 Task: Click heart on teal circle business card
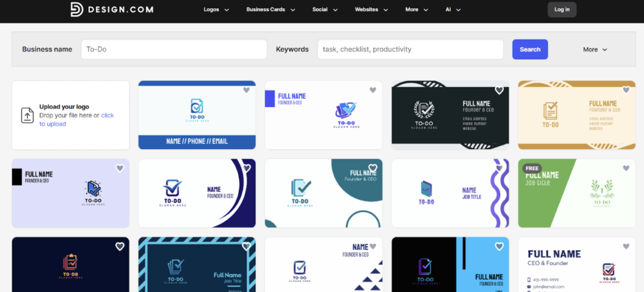tap(373, 168)
